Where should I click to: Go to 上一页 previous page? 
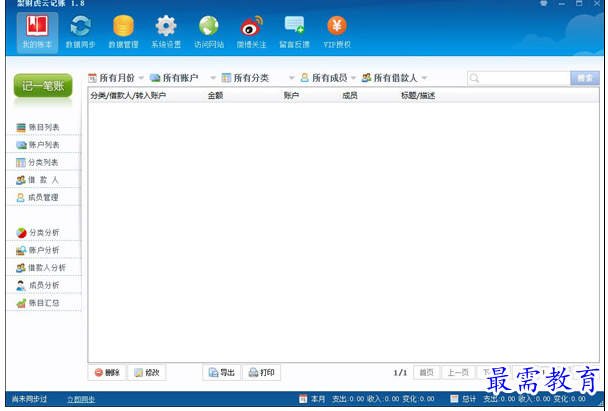click(458, 373)
